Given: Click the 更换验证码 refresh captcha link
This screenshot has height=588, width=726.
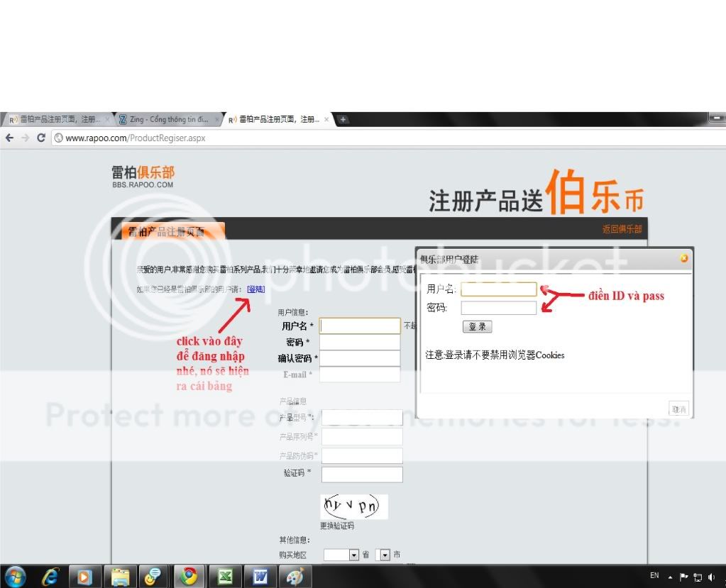Looking at the screenshot, I should tap(337, 526).
